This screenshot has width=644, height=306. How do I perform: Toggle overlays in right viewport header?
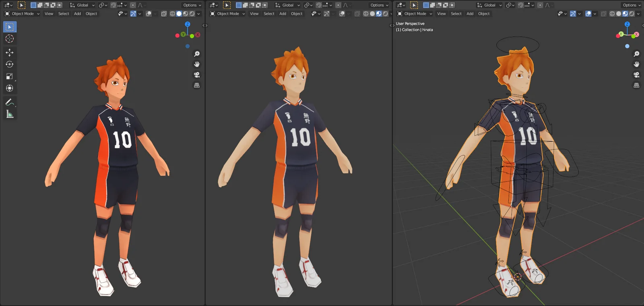[x=588, y=14]
